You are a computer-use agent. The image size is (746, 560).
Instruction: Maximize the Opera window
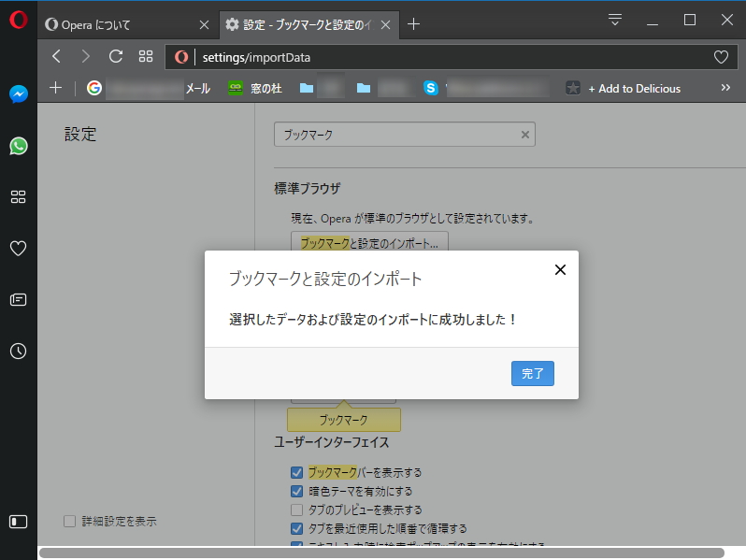pos(689,20)
